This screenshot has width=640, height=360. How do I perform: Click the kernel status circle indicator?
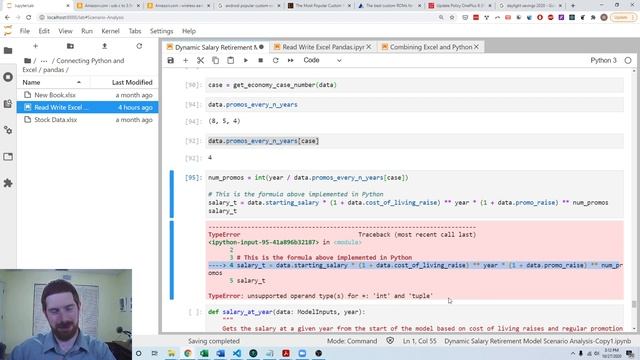tap(628, 60)
